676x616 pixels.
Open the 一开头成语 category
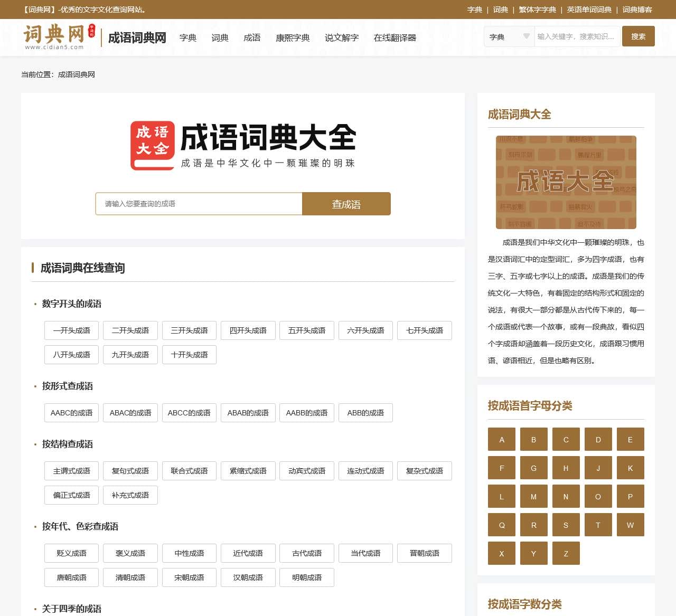tap(71, 330)
